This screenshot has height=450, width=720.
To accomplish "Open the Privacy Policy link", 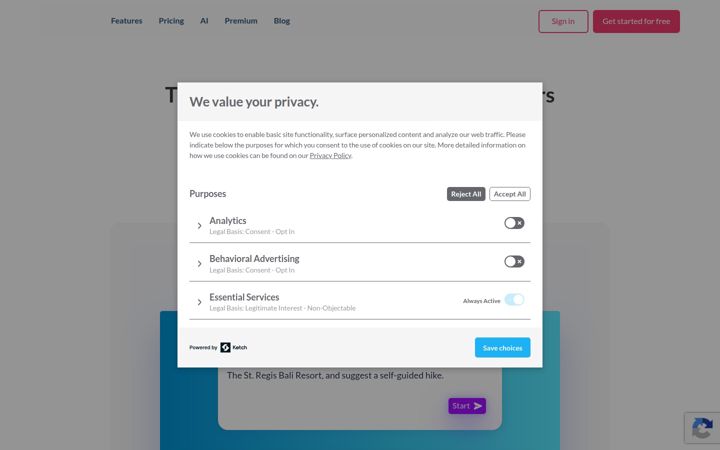I will 330,156.
